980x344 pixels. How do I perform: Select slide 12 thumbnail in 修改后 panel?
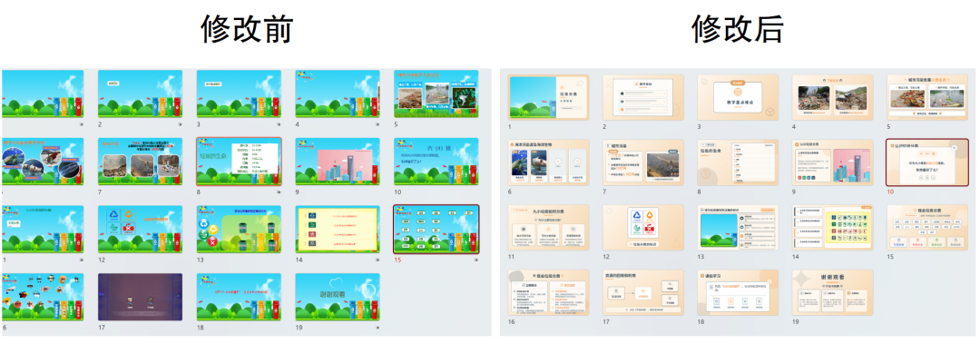click(643, 227)
